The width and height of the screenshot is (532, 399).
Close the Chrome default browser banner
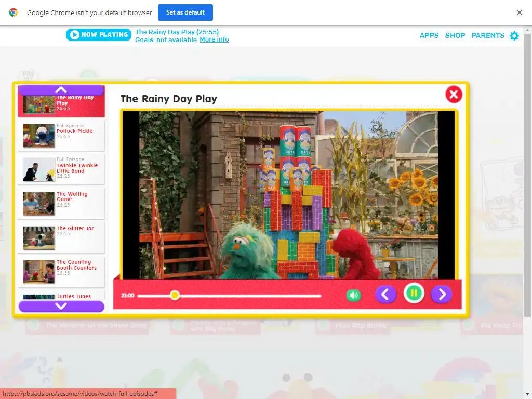[519, 12]
